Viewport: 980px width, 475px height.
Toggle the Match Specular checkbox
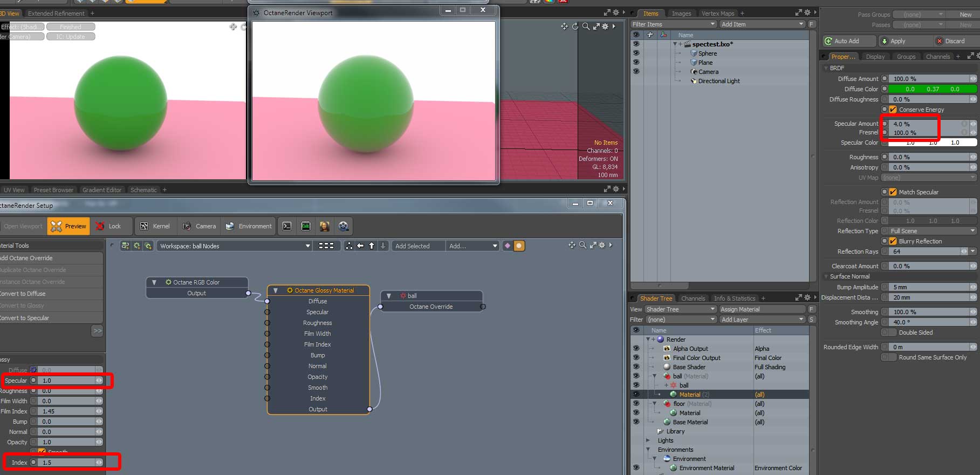893,192
